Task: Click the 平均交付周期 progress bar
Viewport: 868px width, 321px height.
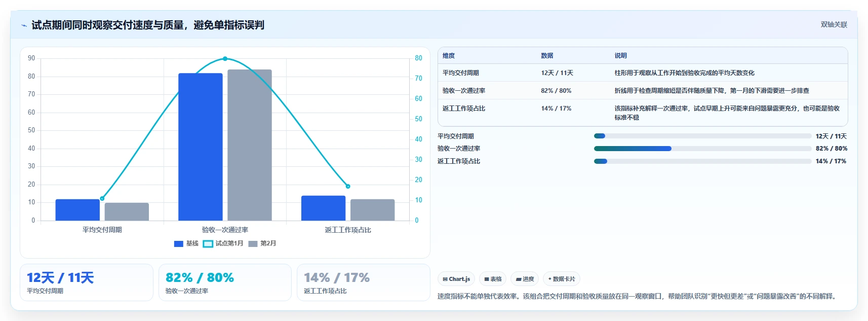Action: point(702,136)
